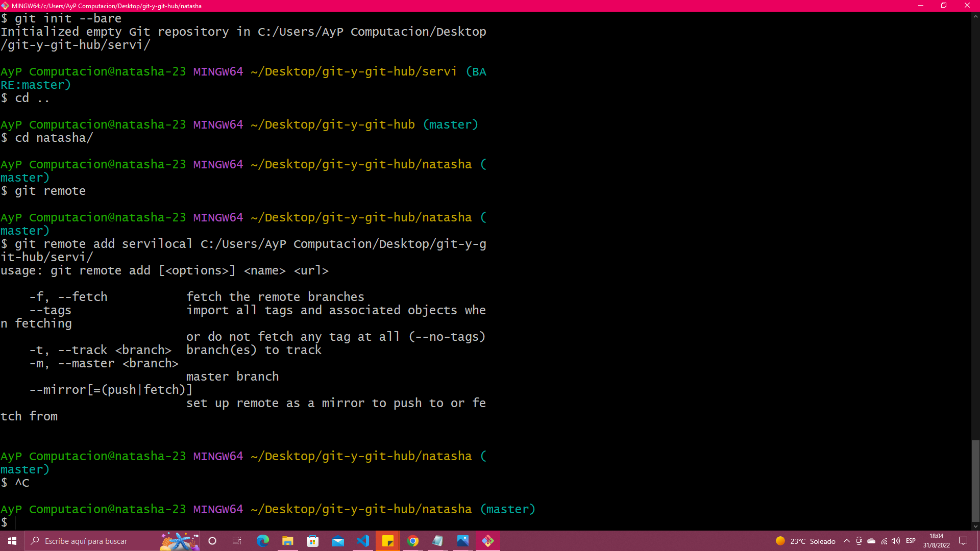Viewport: 980px width, 551px height.
Task: Open Microsoft Store from the taskbar
Action: pos(312,541)
